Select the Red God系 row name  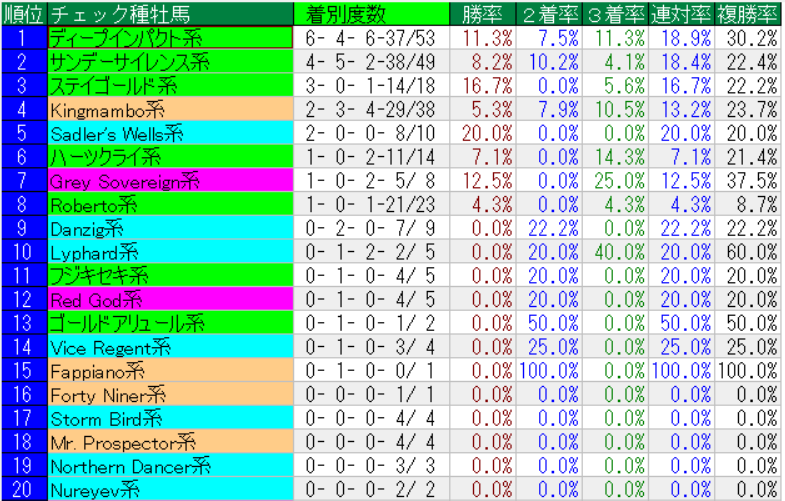coord(170,299)
